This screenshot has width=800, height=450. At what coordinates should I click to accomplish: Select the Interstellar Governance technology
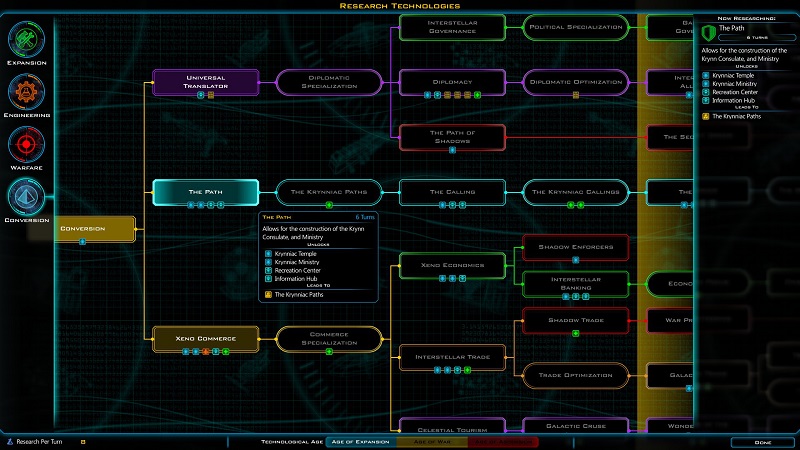(452, 27)
